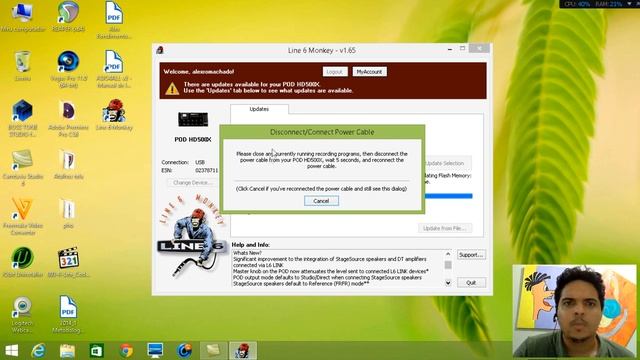This screenshot has height=360, width=640.
Task: Click the Quit button
Action: click(x=471, y=282)
